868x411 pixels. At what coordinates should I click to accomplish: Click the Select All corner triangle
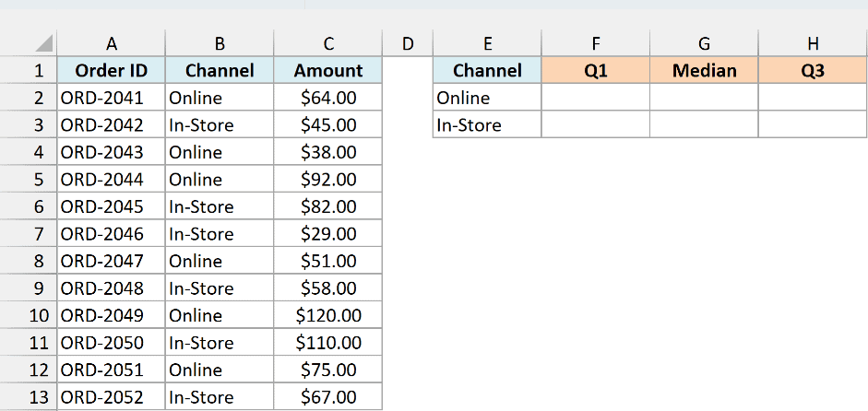pos(43,43)
